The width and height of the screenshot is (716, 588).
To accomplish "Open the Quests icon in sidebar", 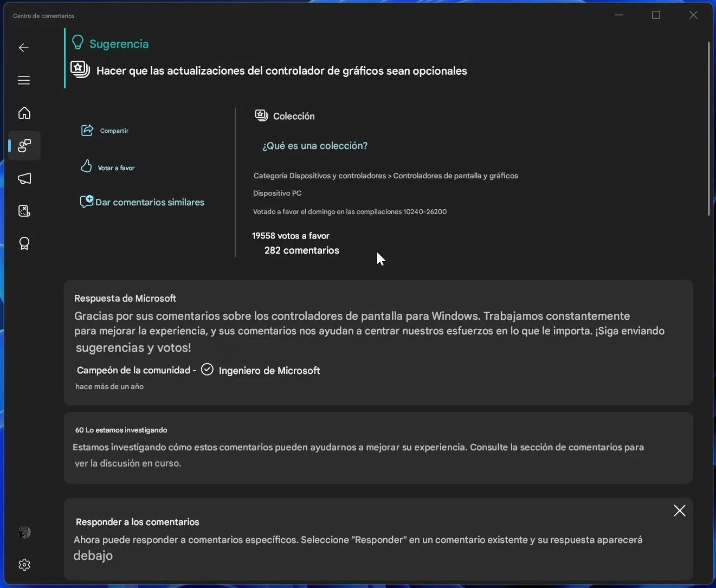I will [x=24, y=211].
